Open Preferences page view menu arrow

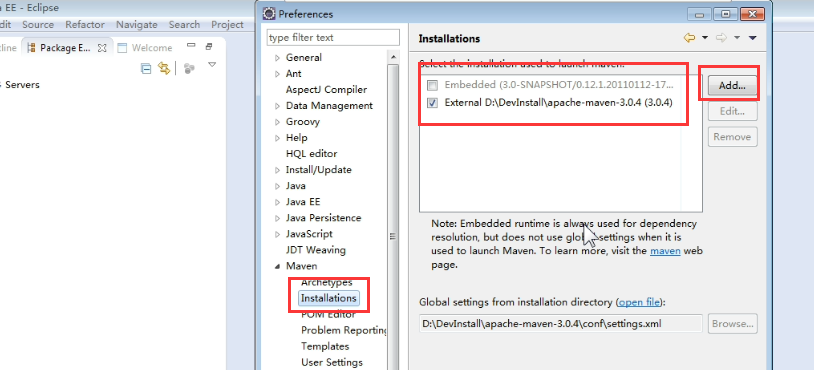coord(753,38)
